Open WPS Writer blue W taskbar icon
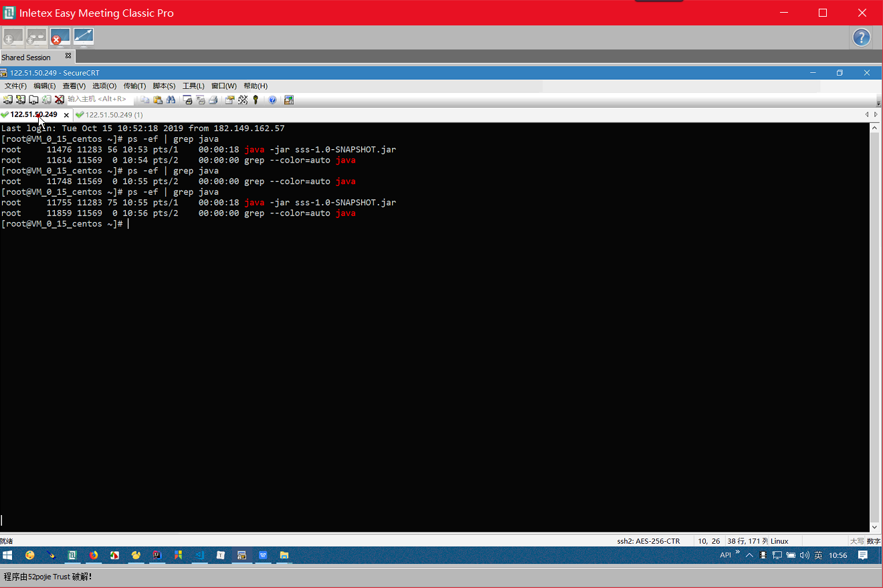 coord(263,555)
